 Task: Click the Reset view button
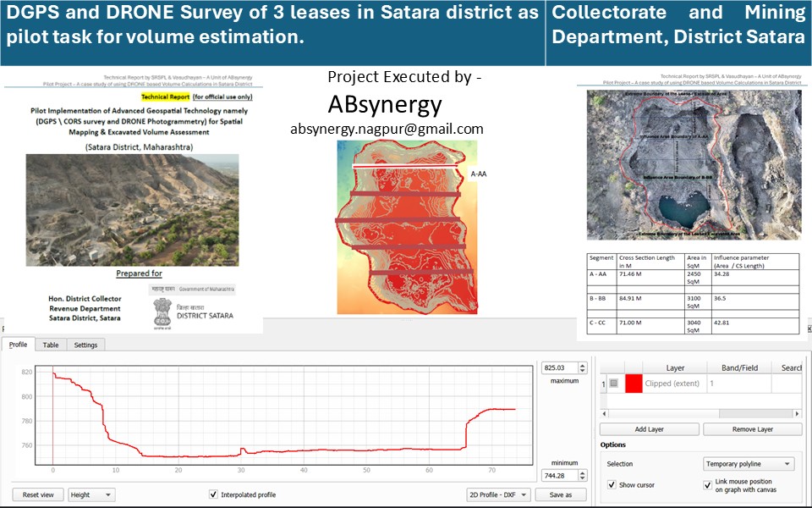tap(38, 494)
